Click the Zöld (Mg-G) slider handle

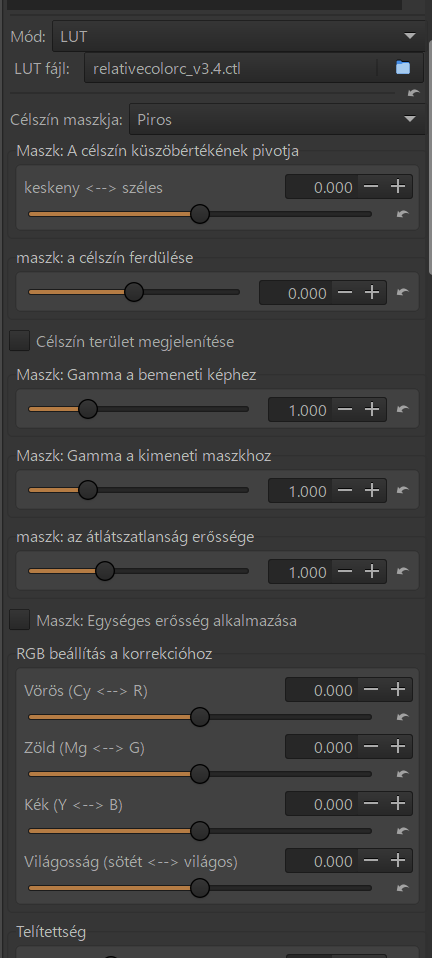200,774
